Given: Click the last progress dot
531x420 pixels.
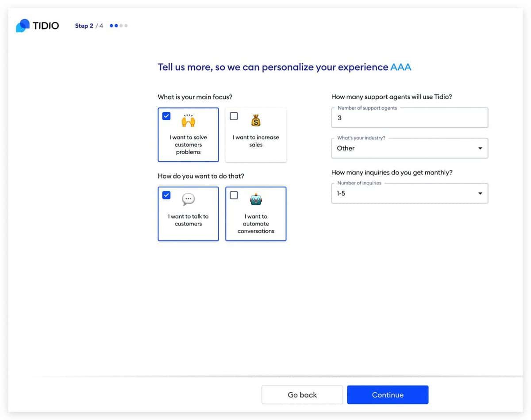Looking at the screenshot, I should pos(127,26).
